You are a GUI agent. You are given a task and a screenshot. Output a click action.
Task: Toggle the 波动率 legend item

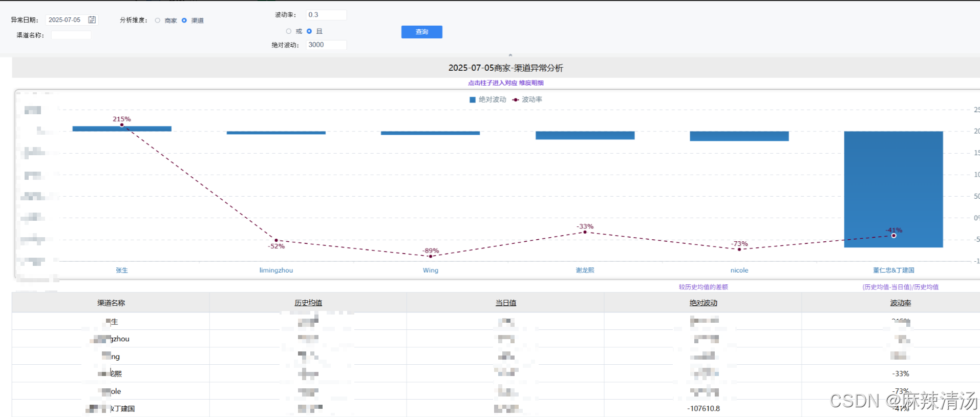point(527,99)
